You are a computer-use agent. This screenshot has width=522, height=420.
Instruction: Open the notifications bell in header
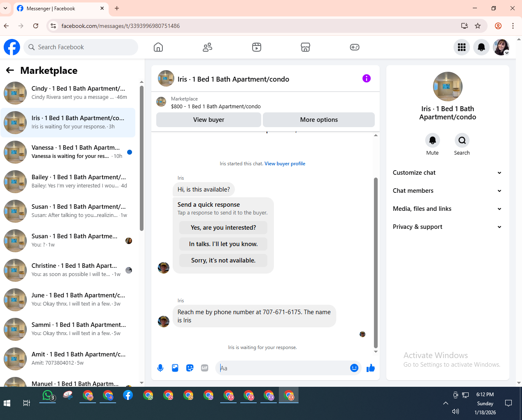coord(481,47)
